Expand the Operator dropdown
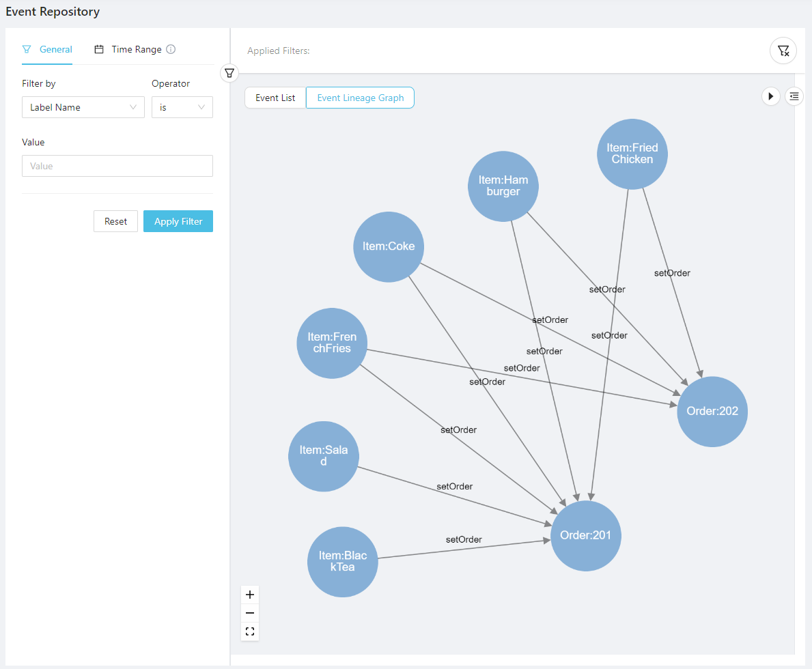Viewport: 812px width, 669px height. (182, 107)
